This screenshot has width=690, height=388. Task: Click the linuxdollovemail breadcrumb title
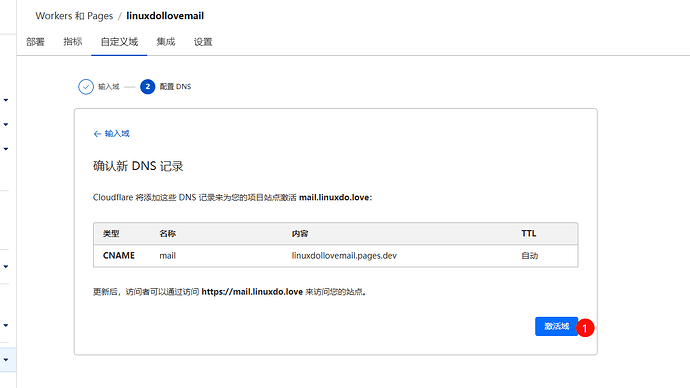[165, 16]
